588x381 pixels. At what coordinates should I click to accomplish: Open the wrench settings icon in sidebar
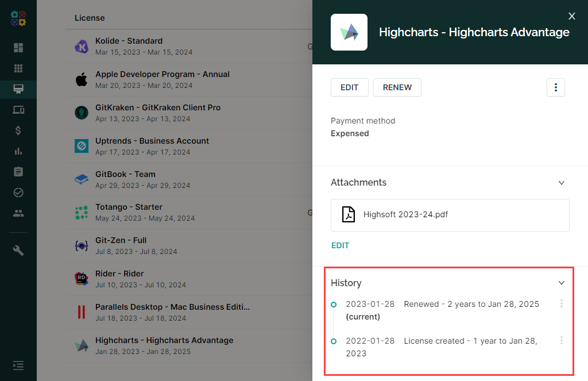18,251
